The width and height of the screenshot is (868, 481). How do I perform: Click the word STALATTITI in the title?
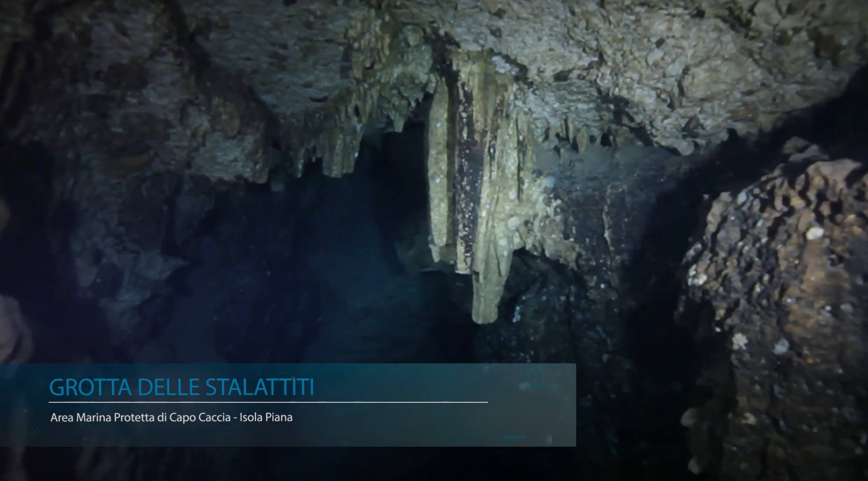[260, 387]
